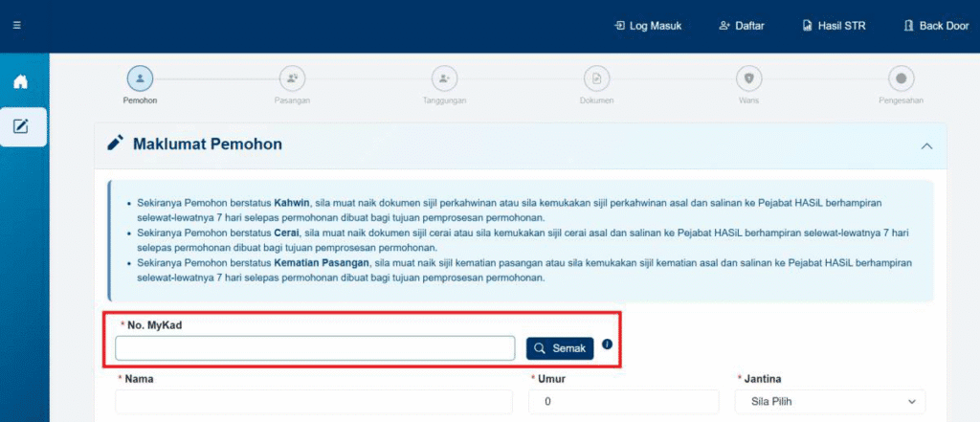The width and height of the screenshot is (980, 422).
Task: Click the No. MyKad input field
Action: tap(315, 348)
